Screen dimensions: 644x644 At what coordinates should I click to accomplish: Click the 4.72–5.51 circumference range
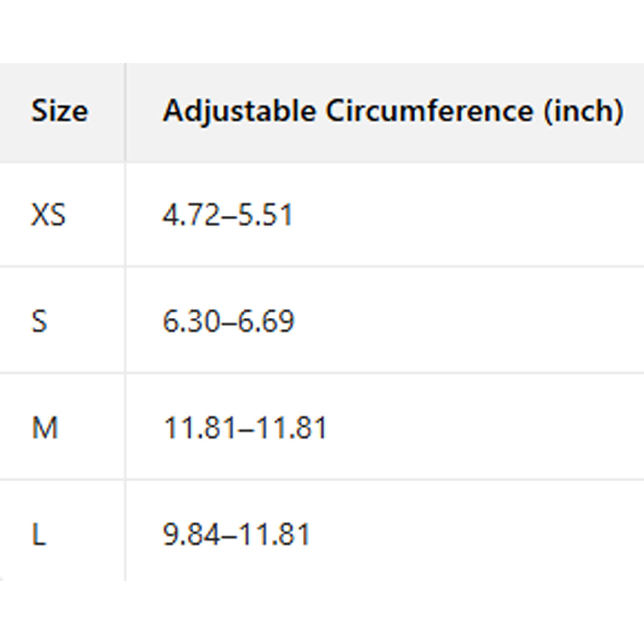[228, 215]
